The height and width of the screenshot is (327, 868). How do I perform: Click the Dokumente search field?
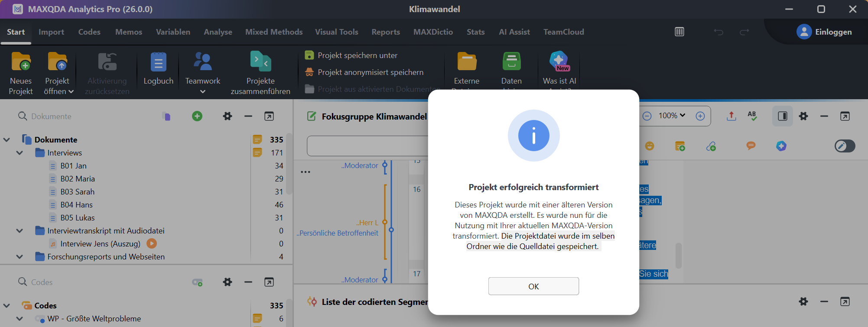click(87, 117)
